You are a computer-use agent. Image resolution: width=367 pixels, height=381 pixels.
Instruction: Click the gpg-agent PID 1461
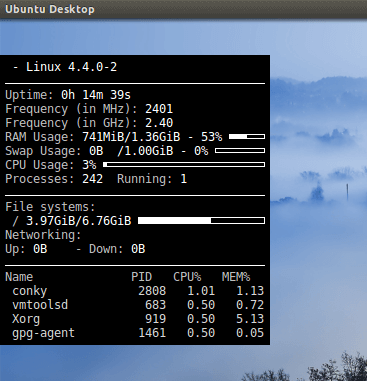[x=152, y=333]
